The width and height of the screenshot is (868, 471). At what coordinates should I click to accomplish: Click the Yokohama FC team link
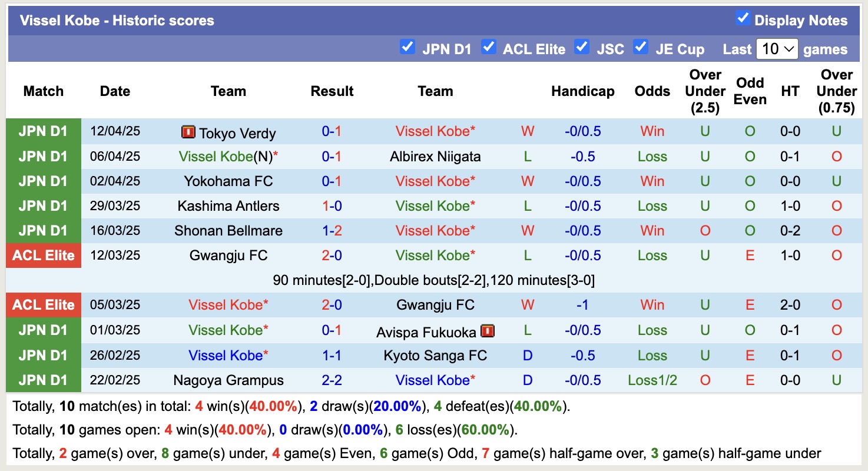point(228,181)
